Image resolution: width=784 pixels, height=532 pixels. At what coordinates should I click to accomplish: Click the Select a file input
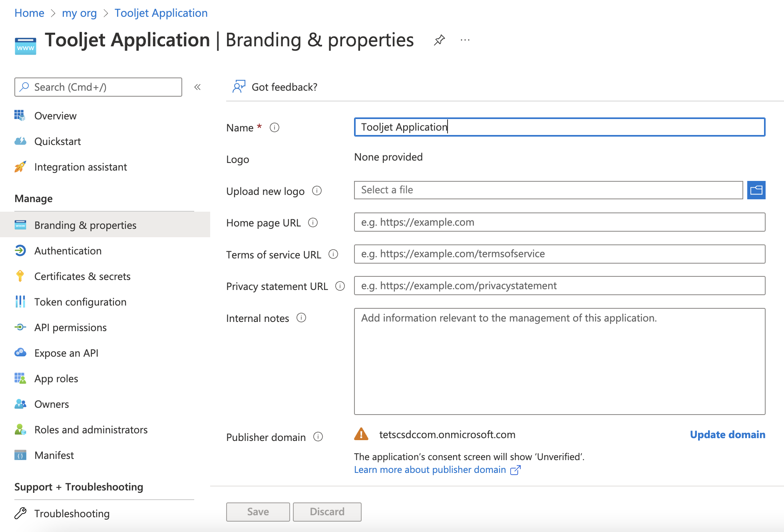point(548,190)
